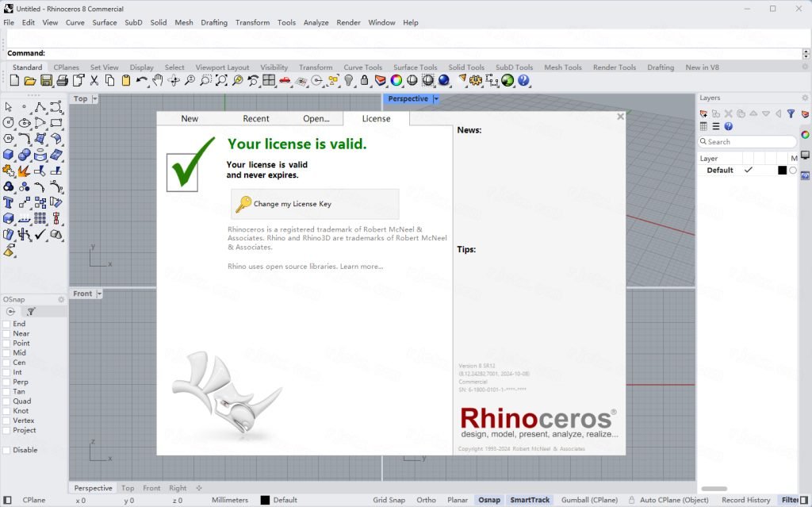Viewport: 812px width, 507px height.
Task: Click the light bulb Hide objects icon
Action: coord(349,80)
